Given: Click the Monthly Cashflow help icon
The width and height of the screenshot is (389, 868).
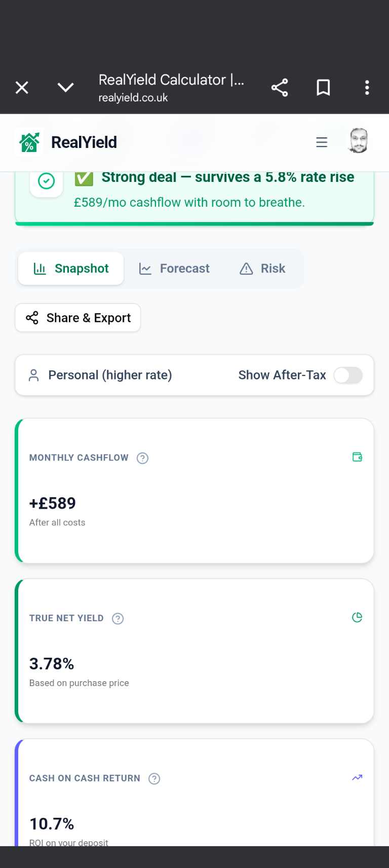Looking at the screenshot, I should [x=143, y=458].
